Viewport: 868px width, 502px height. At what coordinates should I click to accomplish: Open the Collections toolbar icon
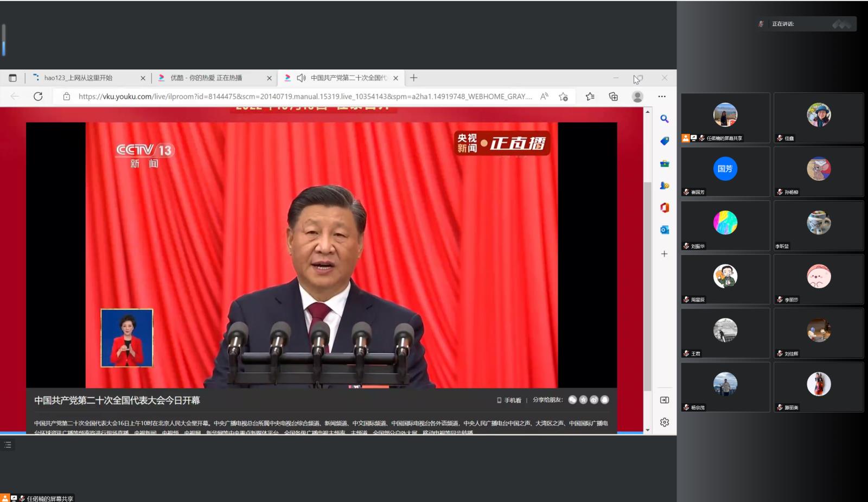pyautogui.click(x=614, y=97)
